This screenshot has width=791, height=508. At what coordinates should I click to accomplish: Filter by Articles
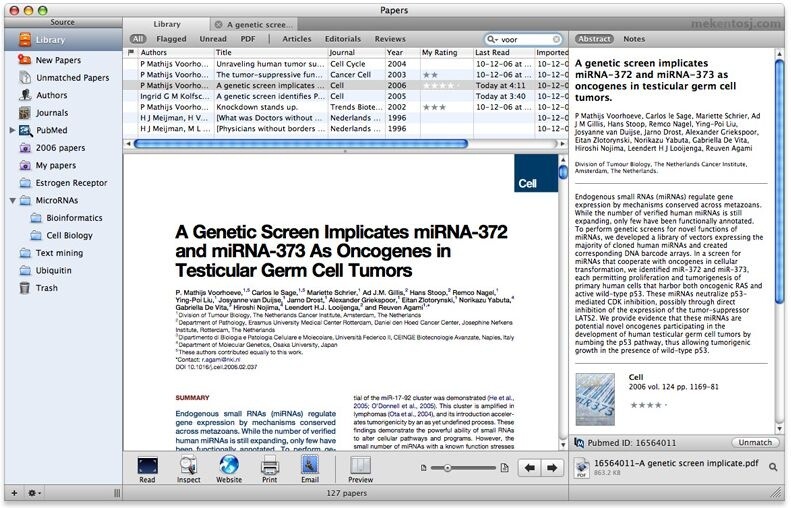[x=297, y=39]
